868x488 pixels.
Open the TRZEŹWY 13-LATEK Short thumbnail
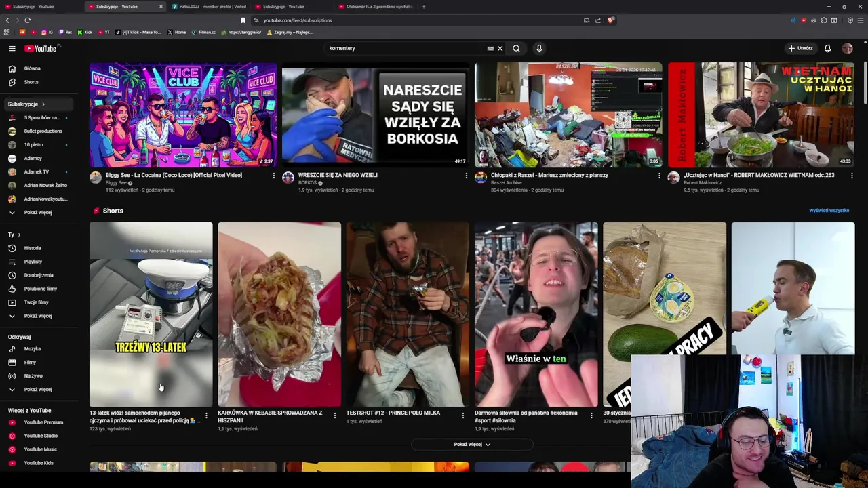point(151,314)
